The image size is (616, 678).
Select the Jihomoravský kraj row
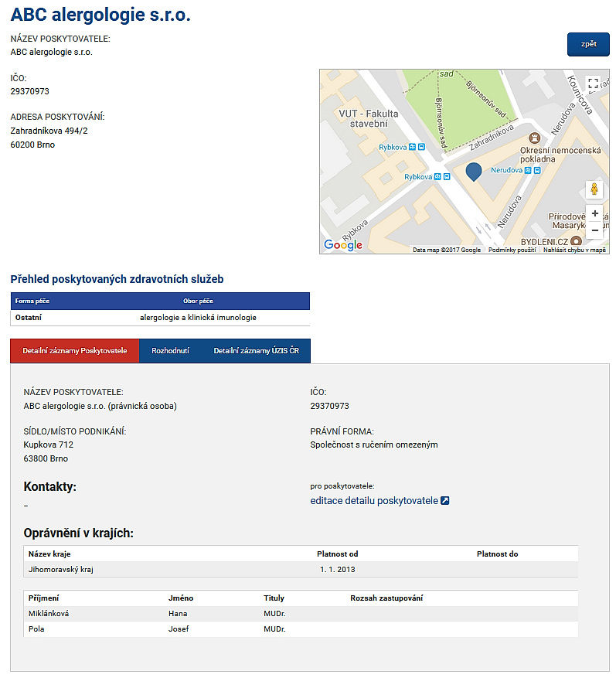[301, 570]
